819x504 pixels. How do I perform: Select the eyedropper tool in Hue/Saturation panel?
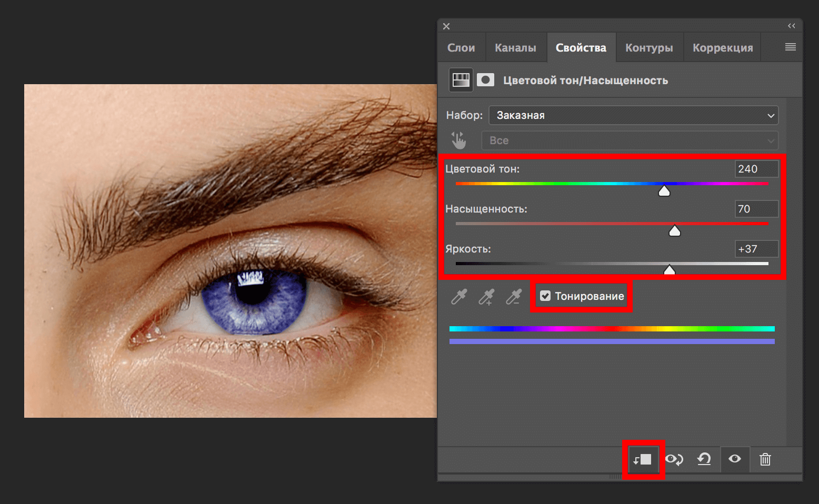pos(459,296)
